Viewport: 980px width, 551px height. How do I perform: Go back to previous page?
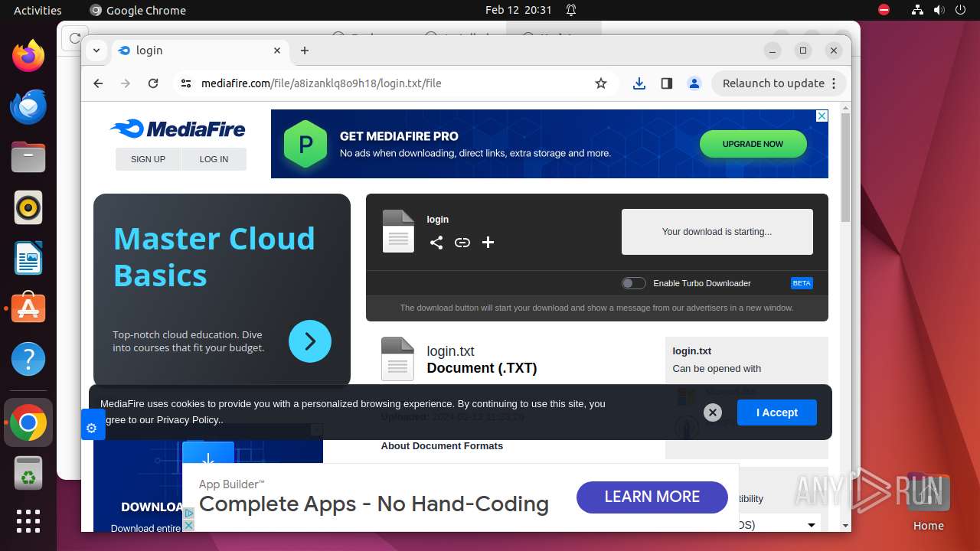click(98, 83)
